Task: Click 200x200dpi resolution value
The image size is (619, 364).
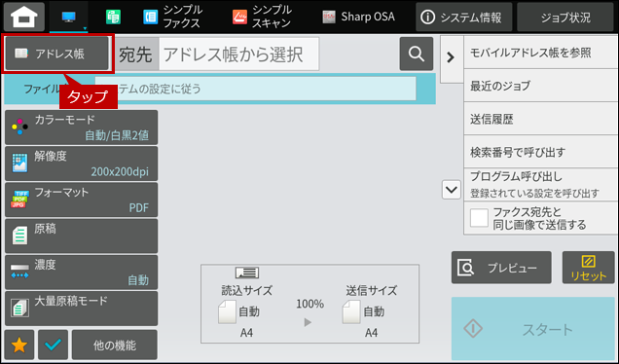Action: (x=120, y=171)
